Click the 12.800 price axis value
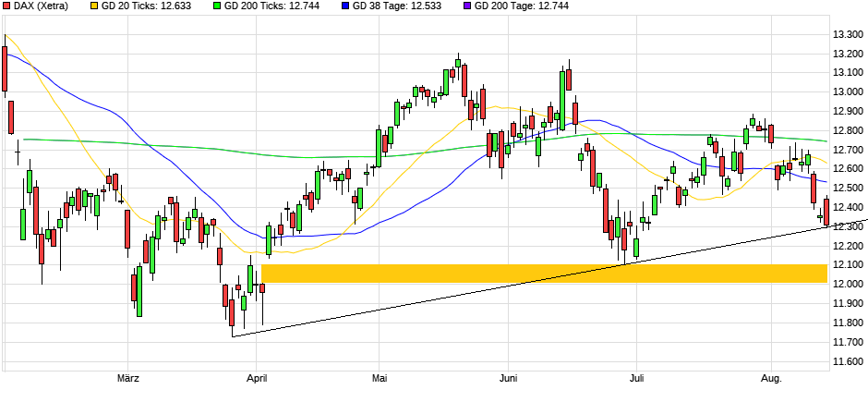This screenshot has height=402, width=868. point(848,130)
